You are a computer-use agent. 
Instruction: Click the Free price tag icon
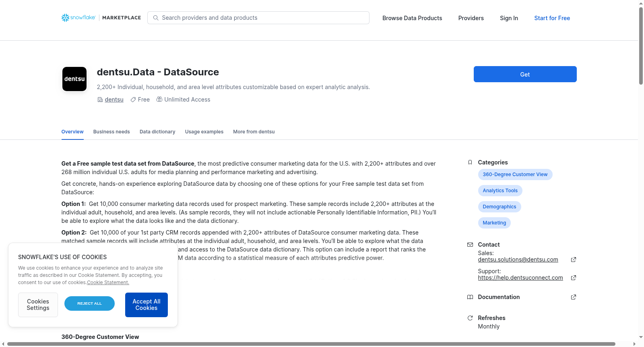133,100
